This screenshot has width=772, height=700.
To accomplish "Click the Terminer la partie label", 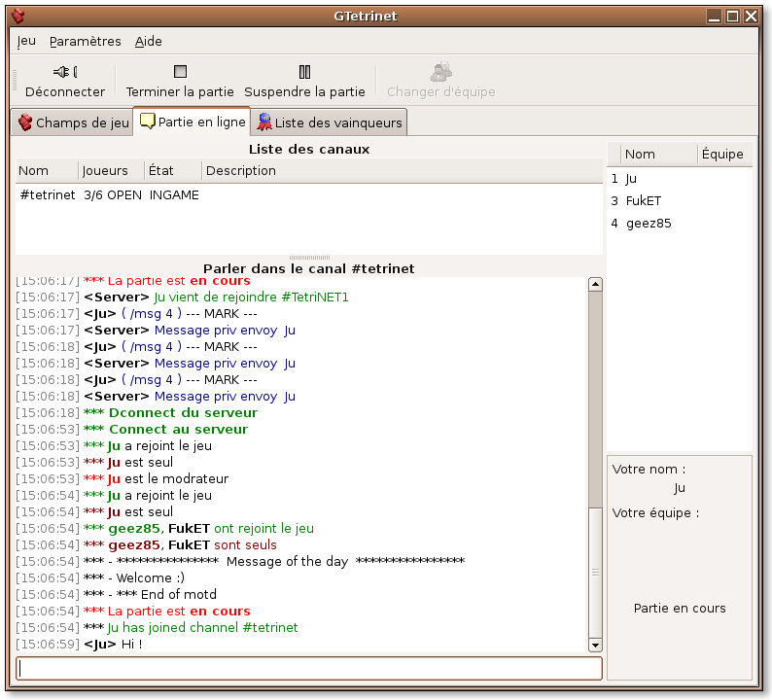I will [x=180, y=92].
